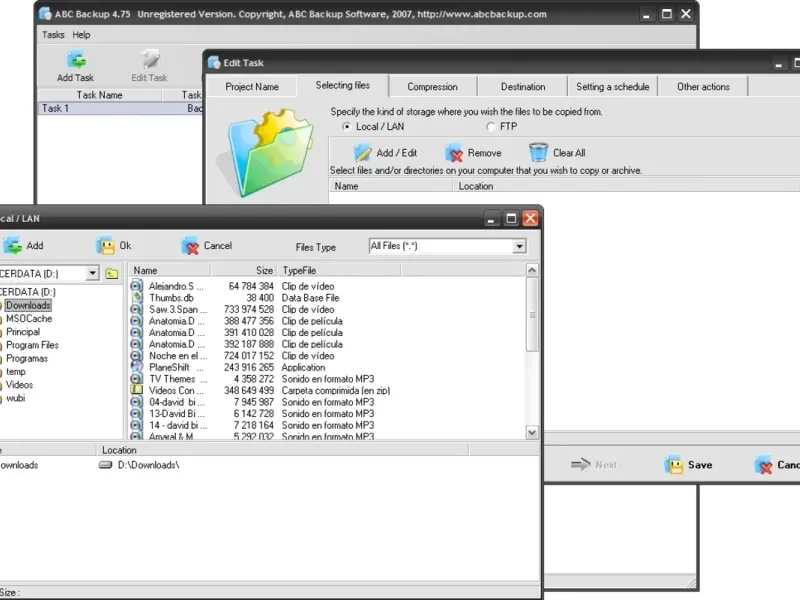Select the Downloads folder in tree
Screen dimensions: 800x600
(28, 305)
